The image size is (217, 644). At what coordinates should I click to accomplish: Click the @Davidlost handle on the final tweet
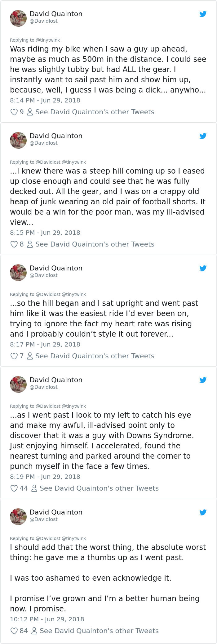[x=43, y=519]
